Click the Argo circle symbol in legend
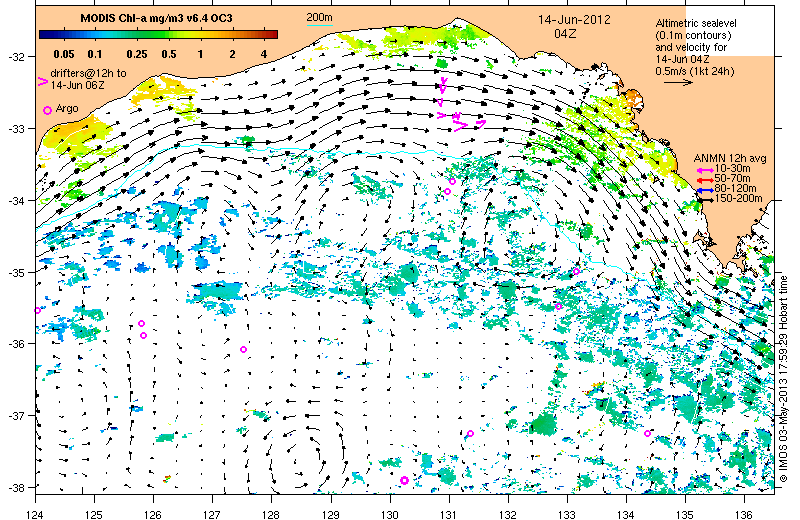This screenshot has width=800, height=520. (47, 110)
